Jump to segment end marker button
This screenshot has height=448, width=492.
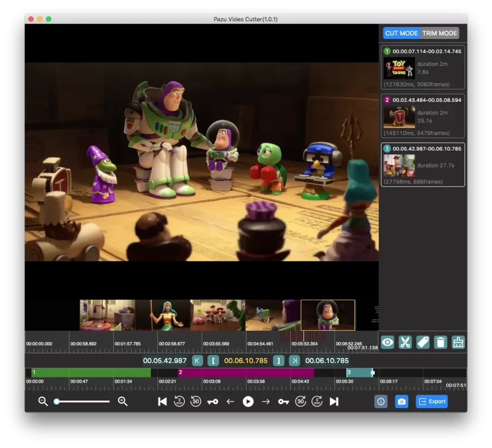pyautogui.click(x=295, y=361)
